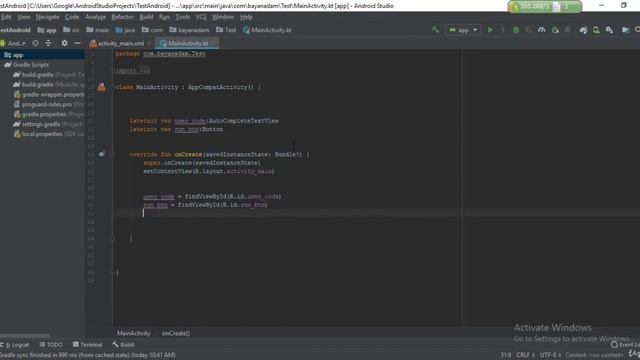The image size is (640, 360).
Task: Click the MainActivity class gutter icon
Action: tap(102, 87)
